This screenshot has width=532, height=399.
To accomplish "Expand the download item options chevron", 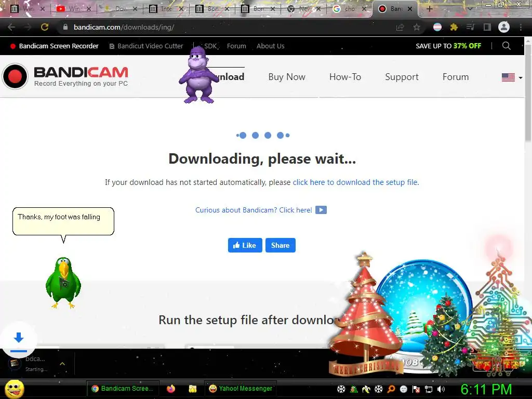I will click(62, 364).
